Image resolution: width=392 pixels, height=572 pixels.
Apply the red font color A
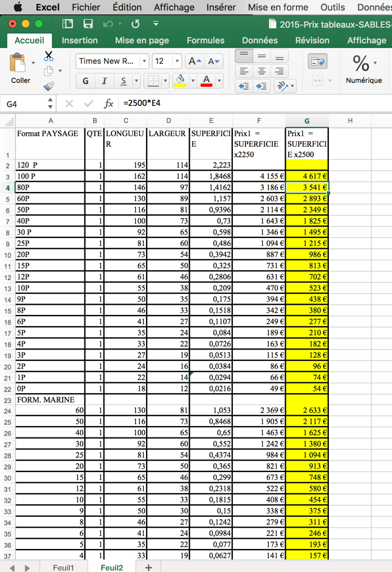206,80
